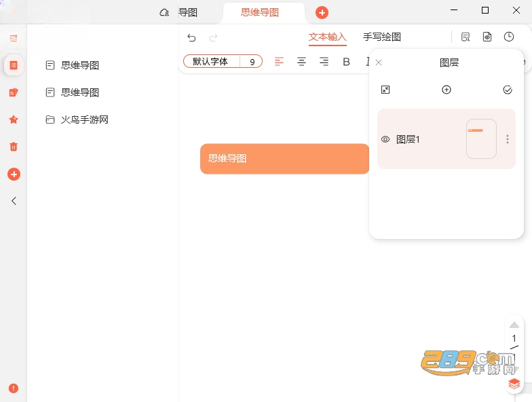The width and height of the screenshot is (532, 402).
Task: Click the red plus button in sidebar
Action: [14, 174]
